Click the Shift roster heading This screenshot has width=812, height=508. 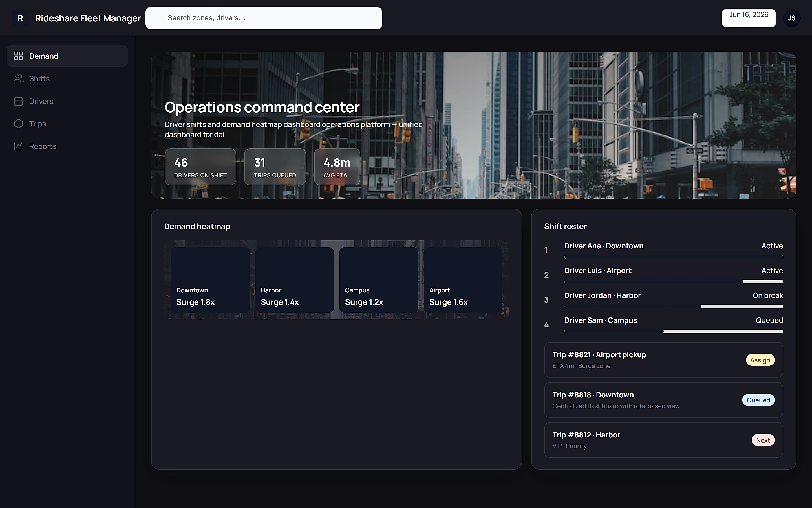tap(565, 226)
